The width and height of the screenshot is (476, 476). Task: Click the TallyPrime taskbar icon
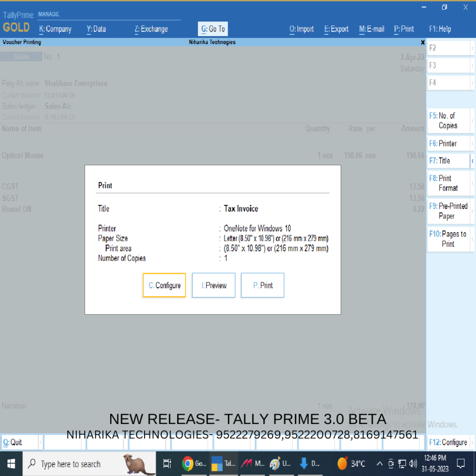coord(223,464)
